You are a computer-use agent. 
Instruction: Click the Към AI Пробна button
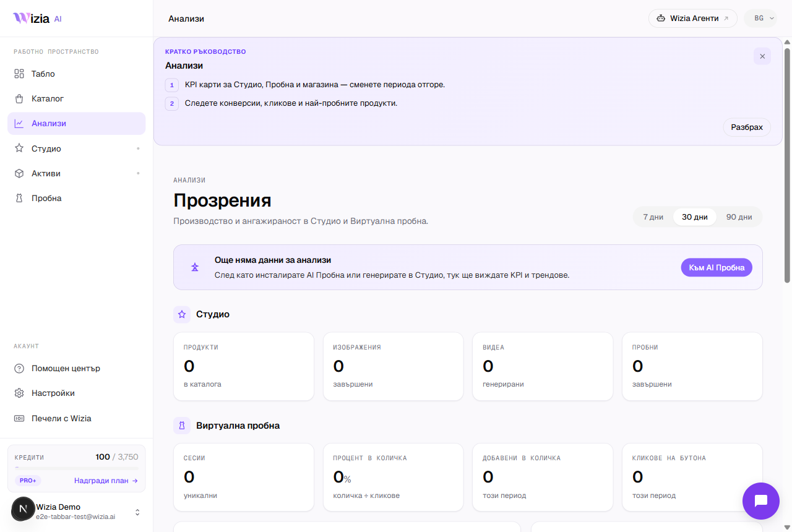coord(717,267)
